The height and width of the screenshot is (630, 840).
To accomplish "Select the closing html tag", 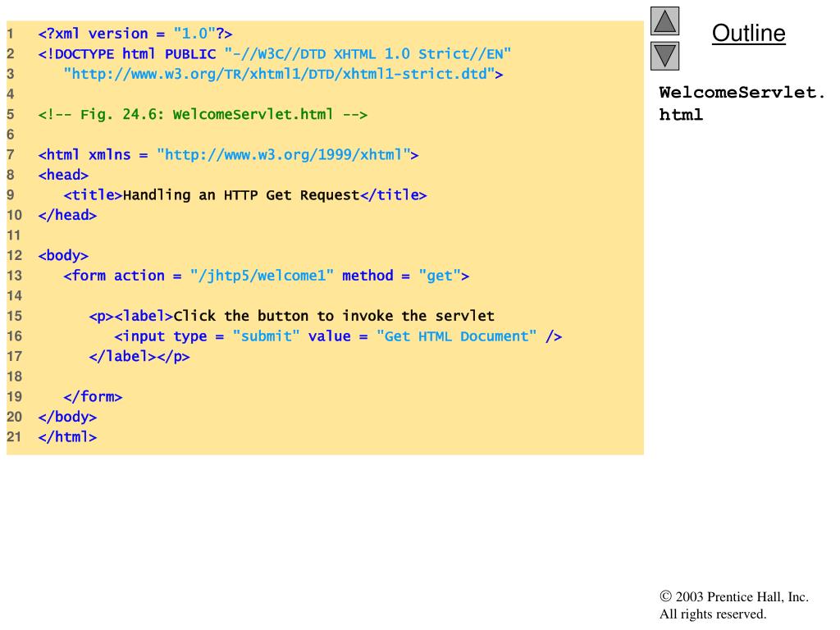I will [x=67, y=437].
